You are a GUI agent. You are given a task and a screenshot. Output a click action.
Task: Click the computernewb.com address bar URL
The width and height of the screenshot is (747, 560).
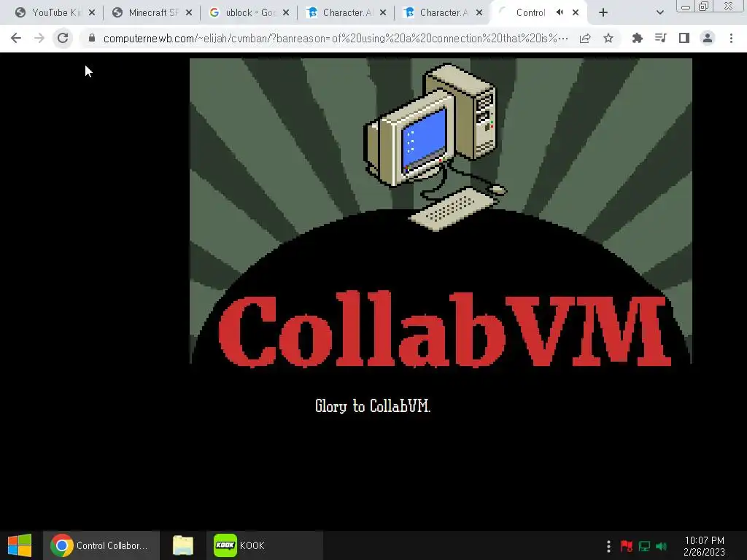[336, 38]
